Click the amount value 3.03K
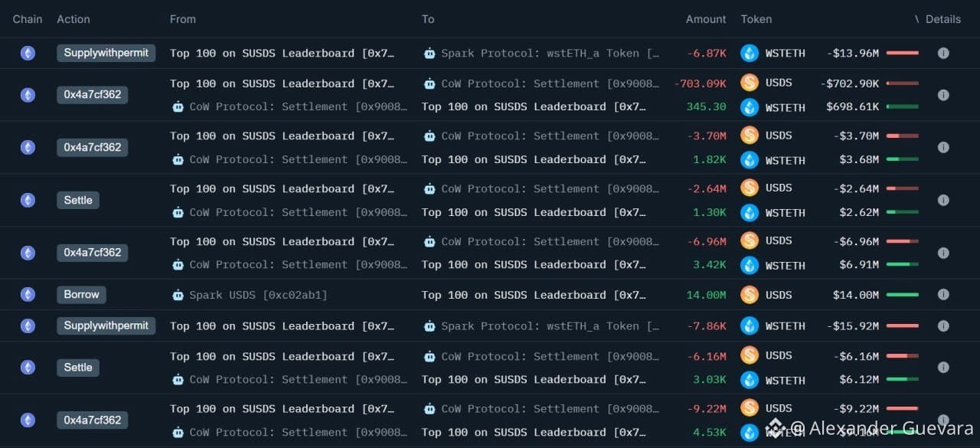980x448 pixels. (710, 380)
